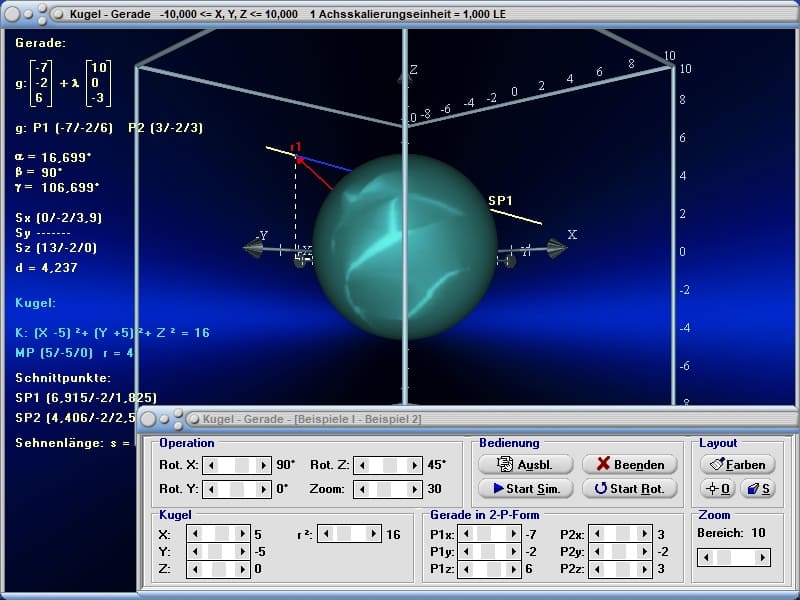Click 'α = 16,699°' angle value
This screenshot has height=600, width=800.
(x=53, y=157)
